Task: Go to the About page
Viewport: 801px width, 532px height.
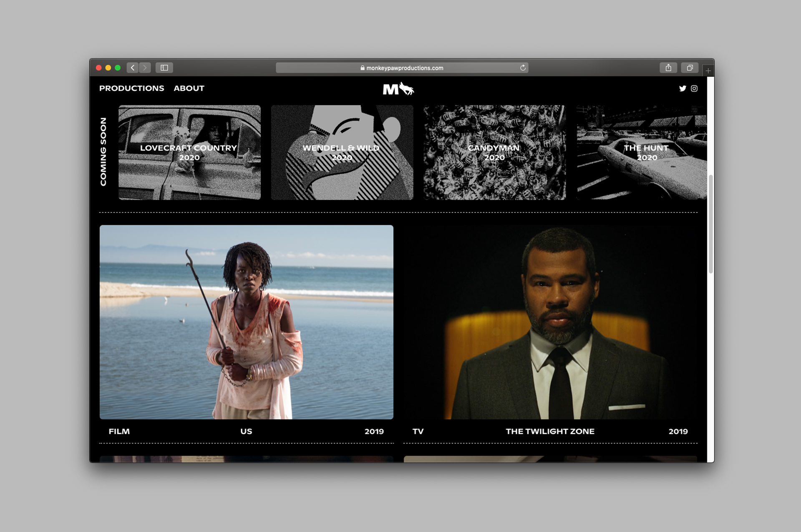Action: (x=189, y=88)
